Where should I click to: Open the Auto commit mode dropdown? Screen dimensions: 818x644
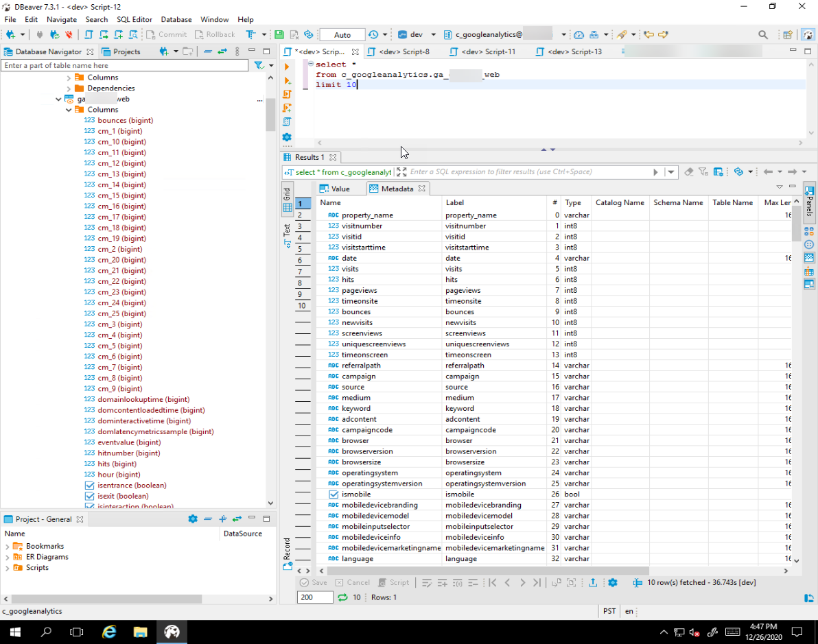point(342,34)
